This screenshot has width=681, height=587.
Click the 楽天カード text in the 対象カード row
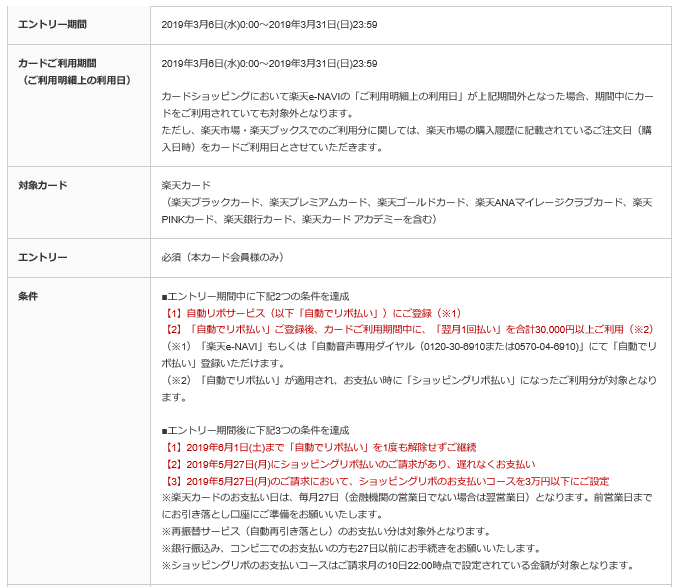tap(186, 185)
